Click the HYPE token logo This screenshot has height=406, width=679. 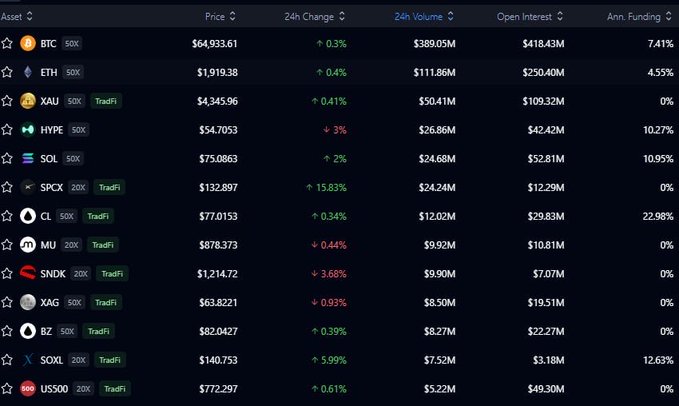click(28, 130)
